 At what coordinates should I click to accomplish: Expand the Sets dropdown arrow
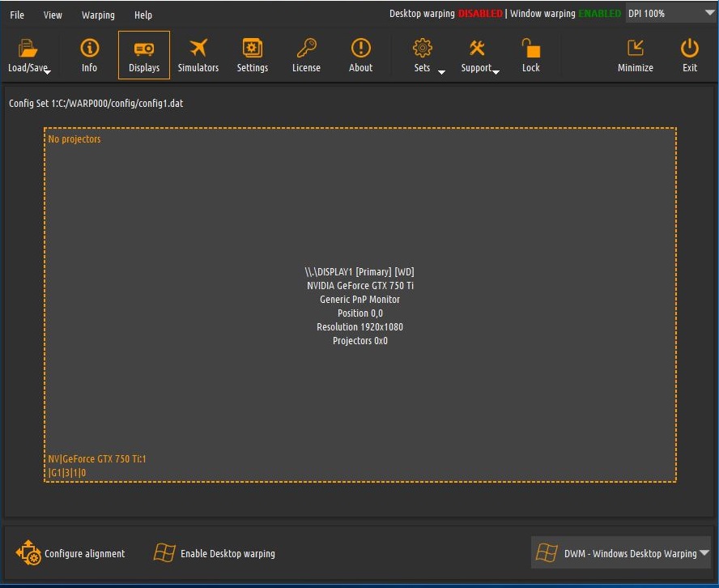pos(441,72)
